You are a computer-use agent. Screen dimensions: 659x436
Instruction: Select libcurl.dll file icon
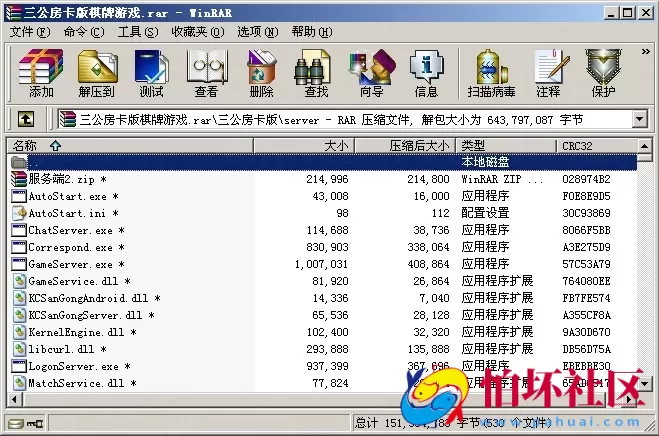tap(19, 349)
